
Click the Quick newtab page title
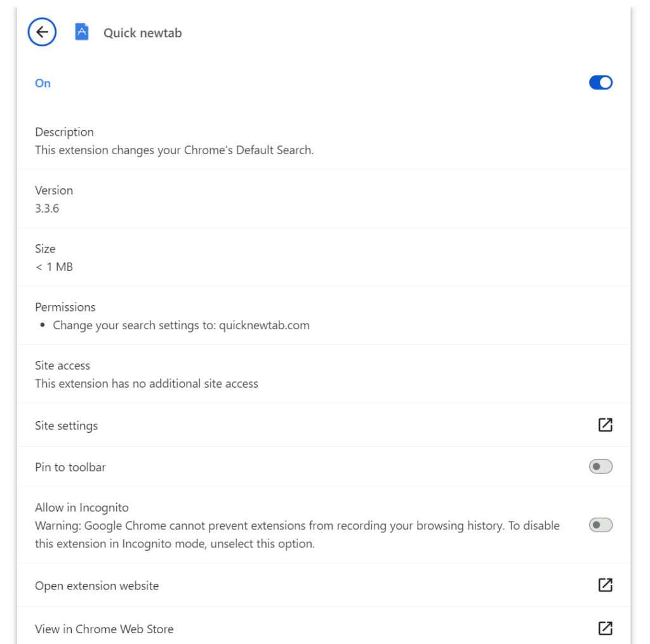point(143,33)
